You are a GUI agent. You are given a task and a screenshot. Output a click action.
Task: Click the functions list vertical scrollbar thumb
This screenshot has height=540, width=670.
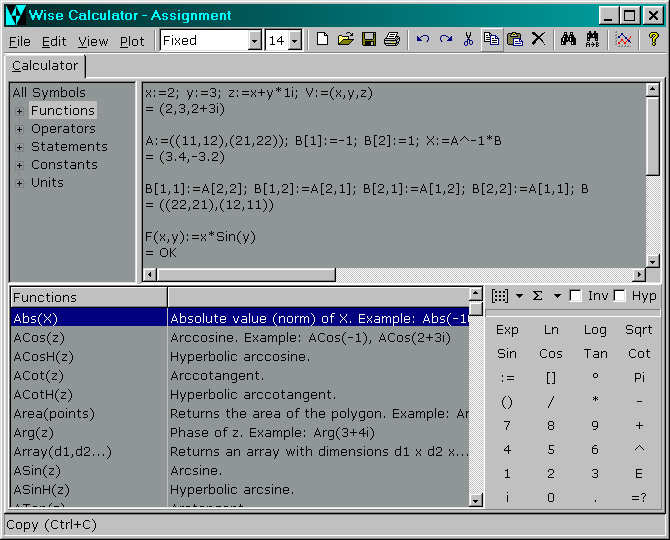tap(476, 309)
